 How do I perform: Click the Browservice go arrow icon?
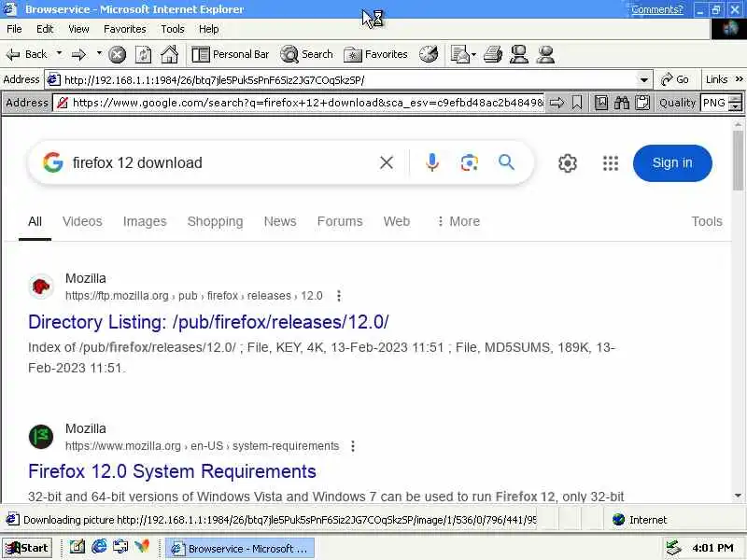tap(557, 103)
